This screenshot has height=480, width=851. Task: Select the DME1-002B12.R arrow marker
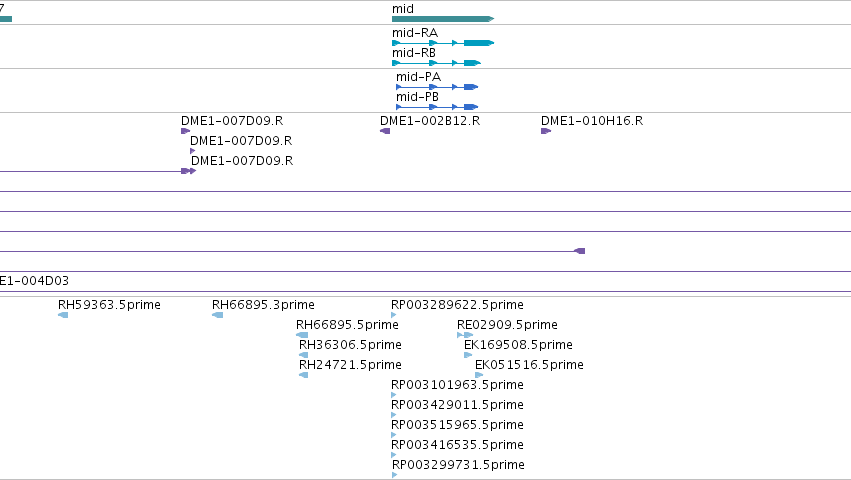click(385, 131)
